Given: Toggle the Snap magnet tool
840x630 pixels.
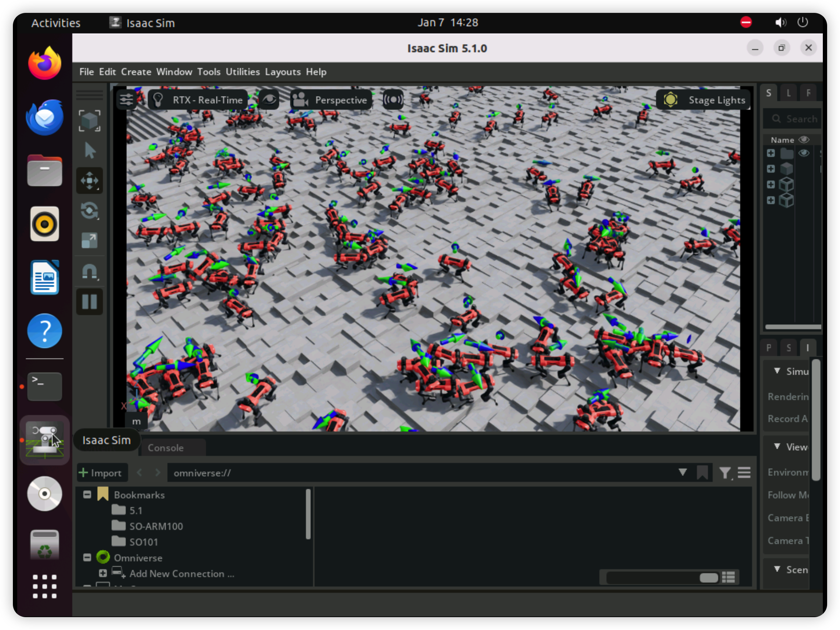Looking at the screenshot, I should 89,271.
